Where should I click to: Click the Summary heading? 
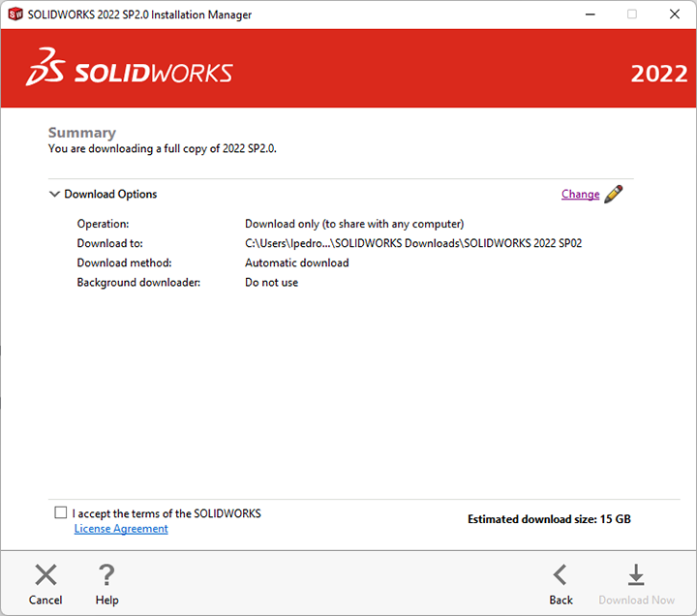point(82,133)
